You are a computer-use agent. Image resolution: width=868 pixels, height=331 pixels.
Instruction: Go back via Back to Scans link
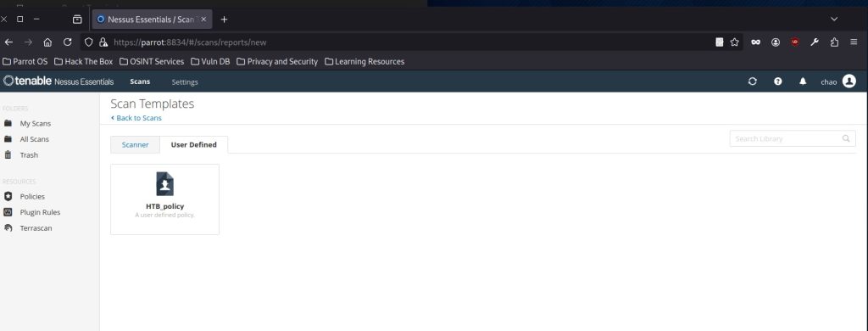point(136,118)
